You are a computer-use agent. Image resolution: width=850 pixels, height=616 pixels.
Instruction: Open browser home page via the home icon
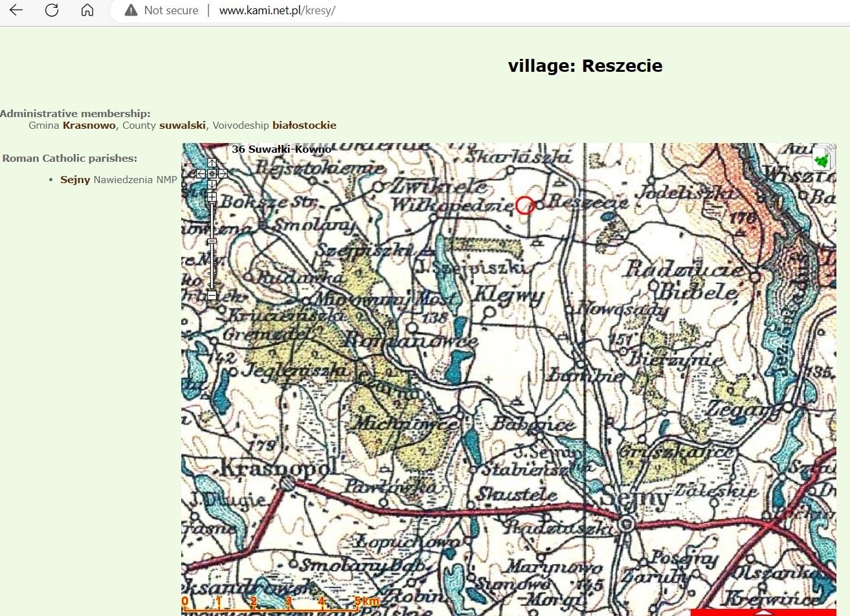point(87,10)
